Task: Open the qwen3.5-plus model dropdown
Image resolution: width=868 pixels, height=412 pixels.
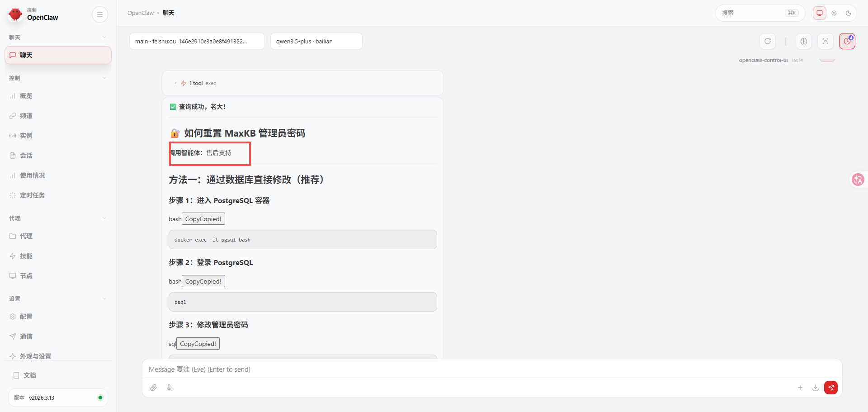Action: point(316,41)
